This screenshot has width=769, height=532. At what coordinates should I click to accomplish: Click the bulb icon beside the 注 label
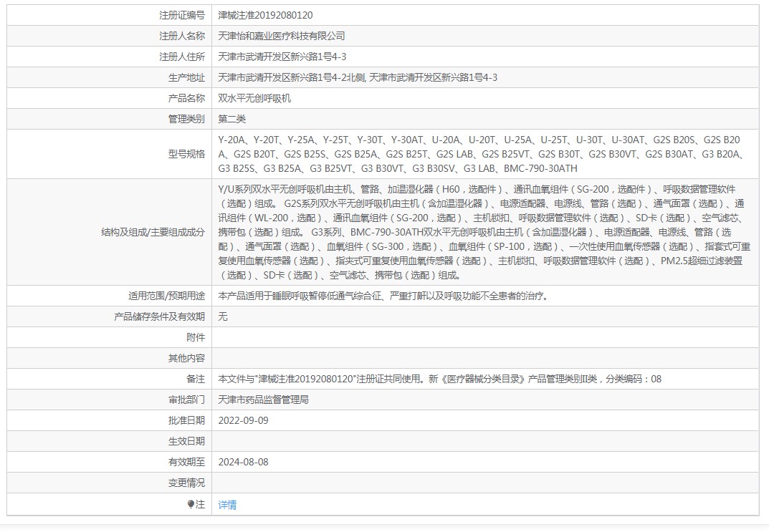point(191,504)
